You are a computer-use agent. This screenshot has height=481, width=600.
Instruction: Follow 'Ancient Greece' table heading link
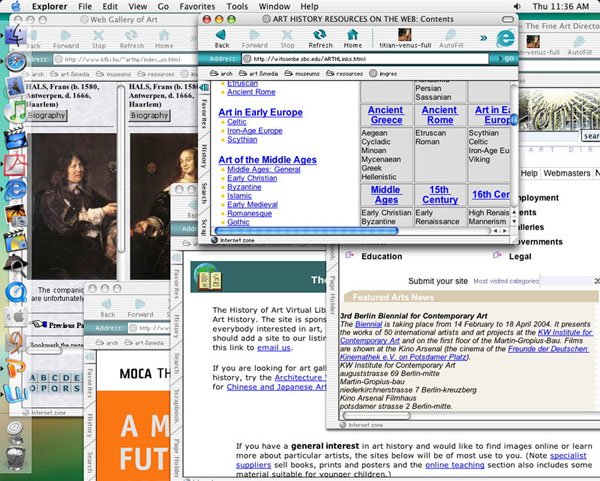point(386,115)
